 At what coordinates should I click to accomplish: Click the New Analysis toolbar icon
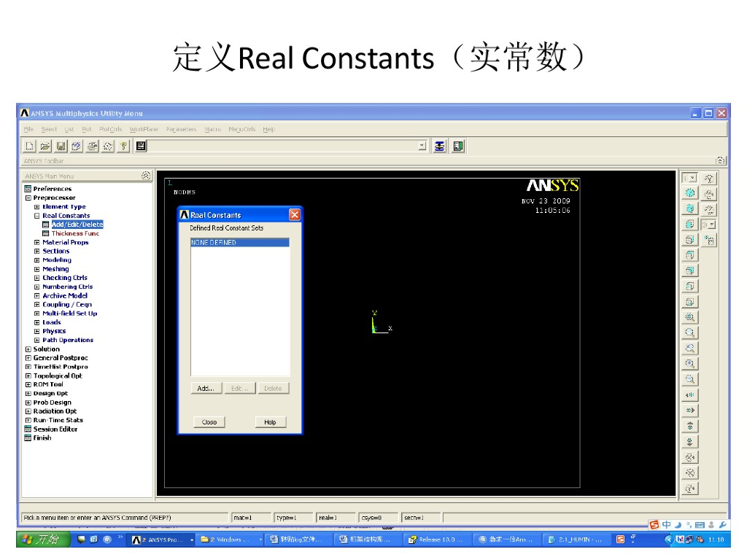29,146
